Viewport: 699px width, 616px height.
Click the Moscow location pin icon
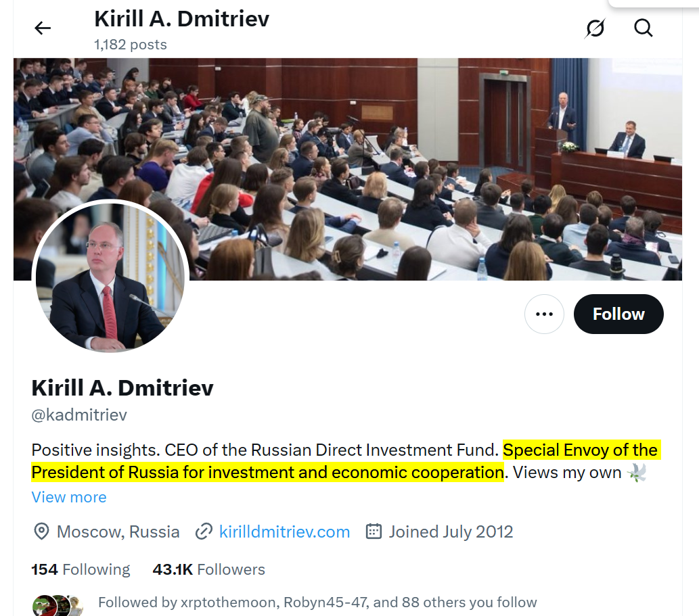pyautogui.click(x=41, y=532)
